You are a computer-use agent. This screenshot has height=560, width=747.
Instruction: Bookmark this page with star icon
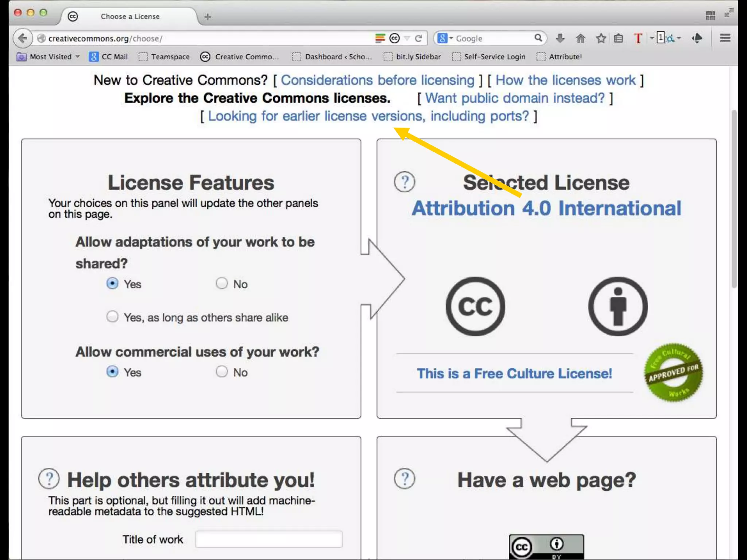601,38
